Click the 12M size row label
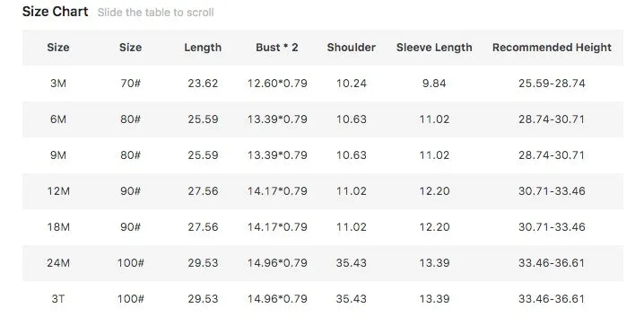Viewport: 644px width, 335px height. tap(58, 191)
